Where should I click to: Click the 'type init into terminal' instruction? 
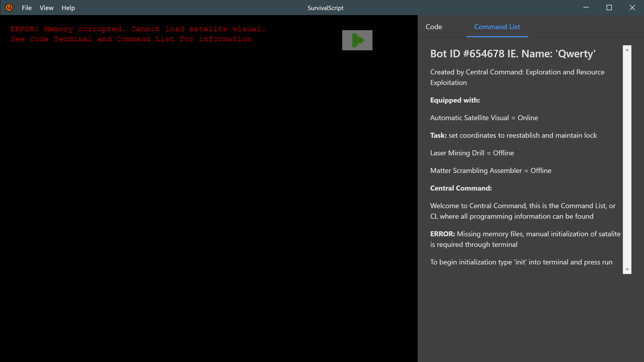click(521, 262)
